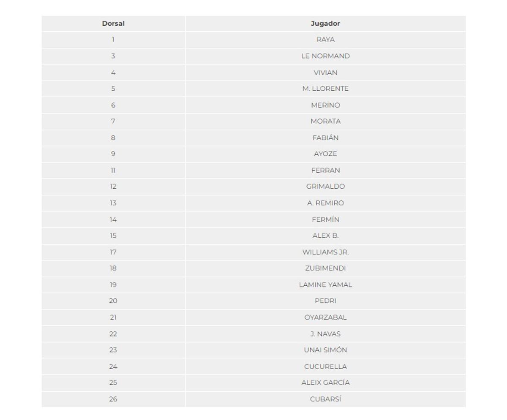Click the ZUBIMENDI player cell
Screen dimensions: 507x420
point(325,268)
